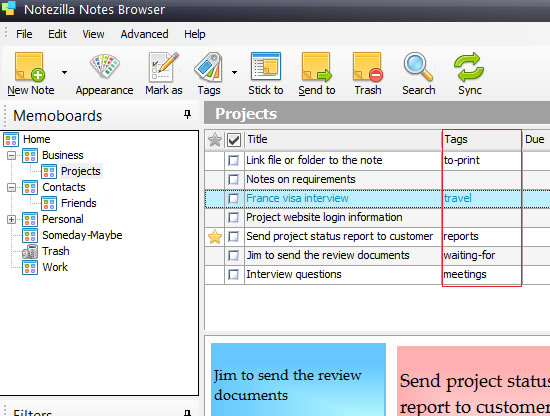Click the Friends memoboard icon
The height and width of the screenshot is (416, 550).
(x=49, y=203)
